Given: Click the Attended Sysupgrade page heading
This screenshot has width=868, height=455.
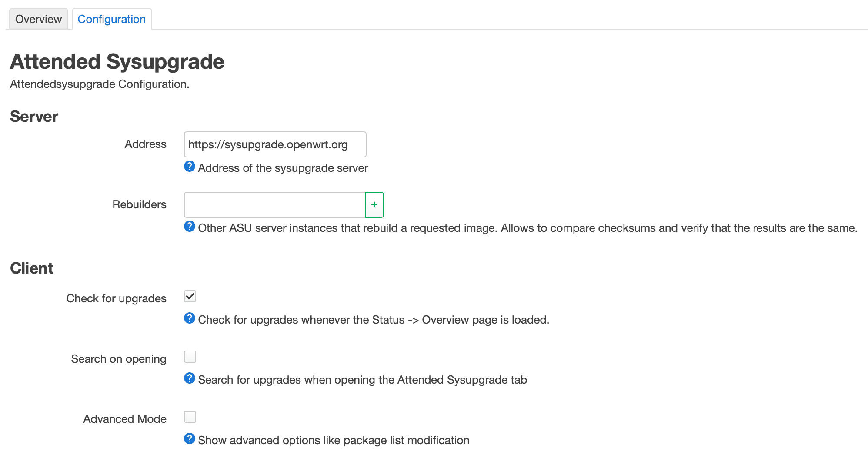Looking at the screenshot, I should click(x=117, y=62).
